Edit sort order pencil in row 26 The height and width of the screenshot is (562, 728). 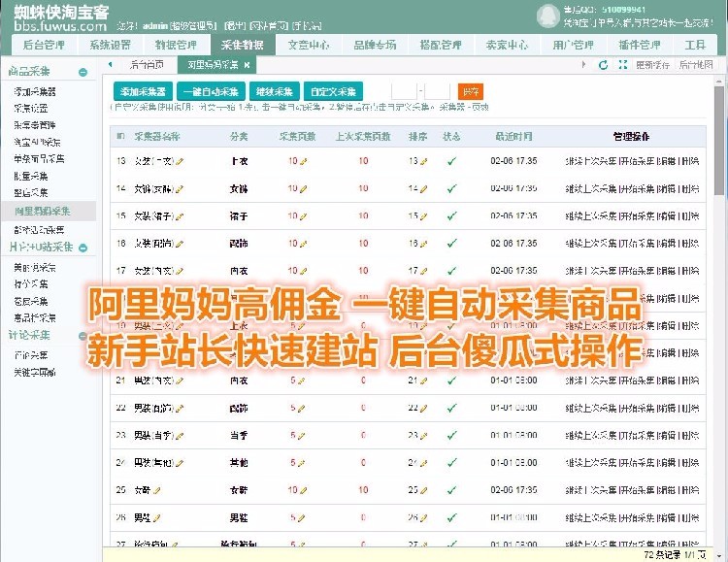[x=423, y=518]
